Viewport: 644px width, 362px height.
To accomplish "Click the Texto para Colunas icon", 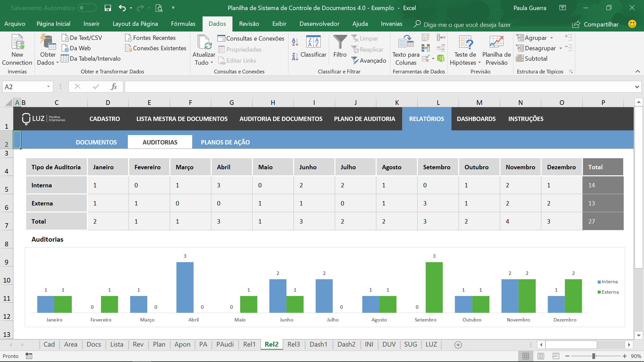I will [406, 42].
